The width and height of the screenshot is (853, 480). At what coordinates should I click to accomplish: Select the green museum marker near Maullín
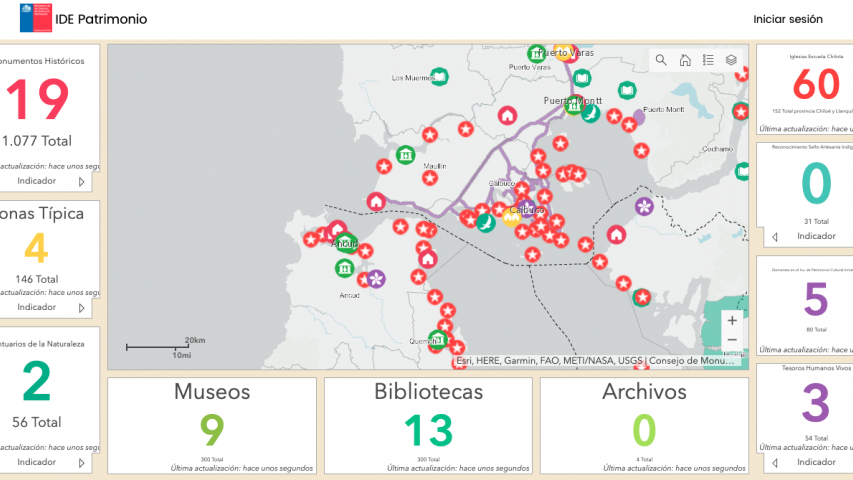click(x=405, y=155)
